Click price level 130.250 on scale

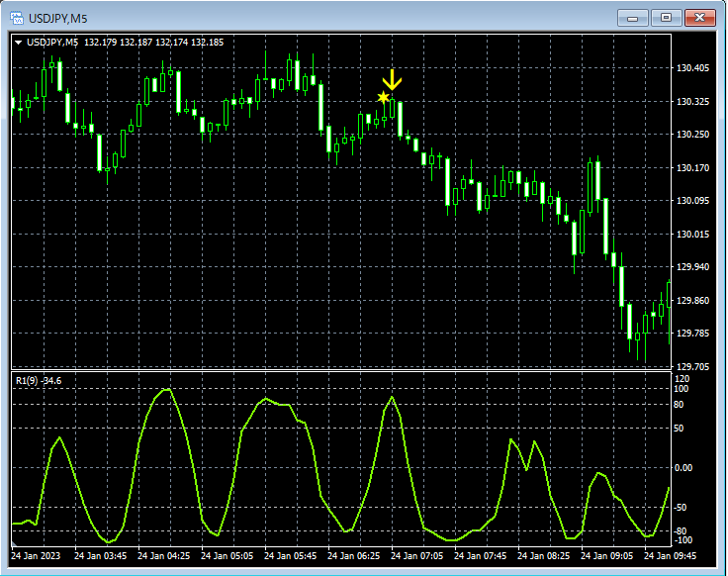point(692,135)
